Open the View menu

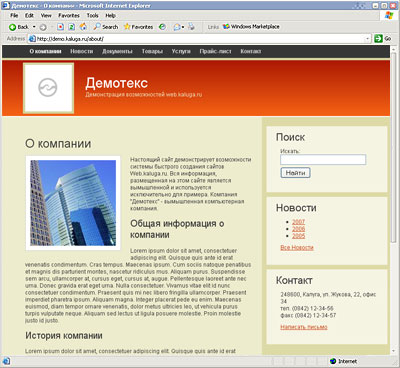tap(46, 15)
